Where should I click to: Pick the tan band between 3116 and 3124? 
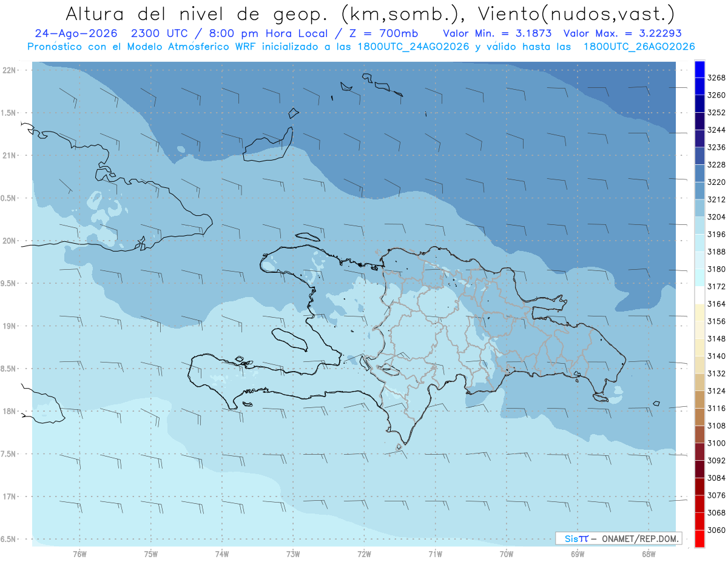click(699, 400)
